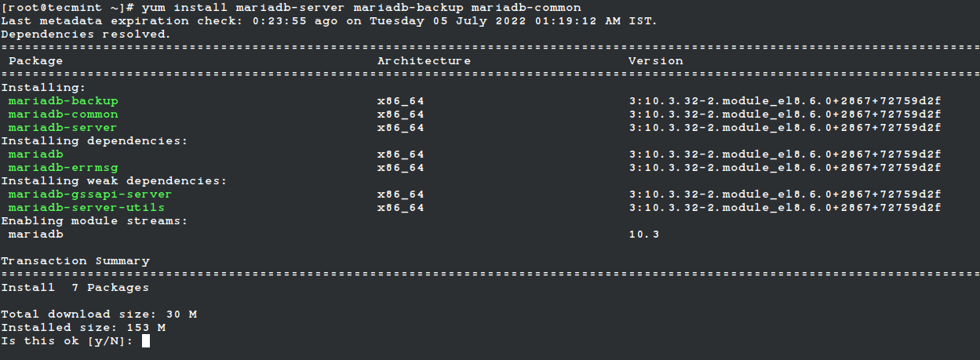Click the mariadb-backup package name
The width and height of the screenshot is (980, 360).
point(64,101)
